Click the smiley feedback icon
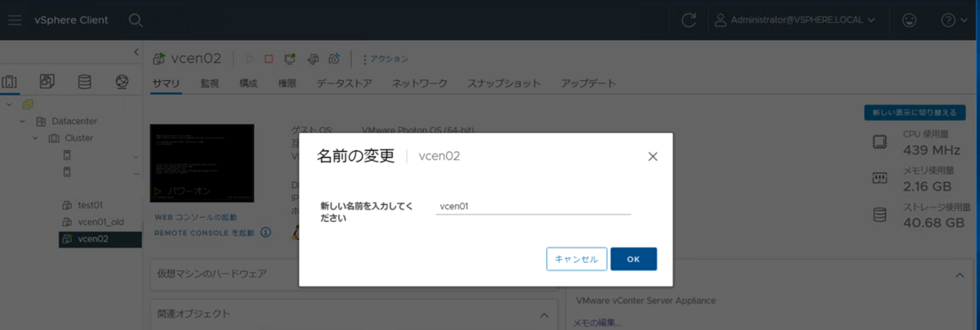This screenshot has width=980, height=330. coord(908,20)
